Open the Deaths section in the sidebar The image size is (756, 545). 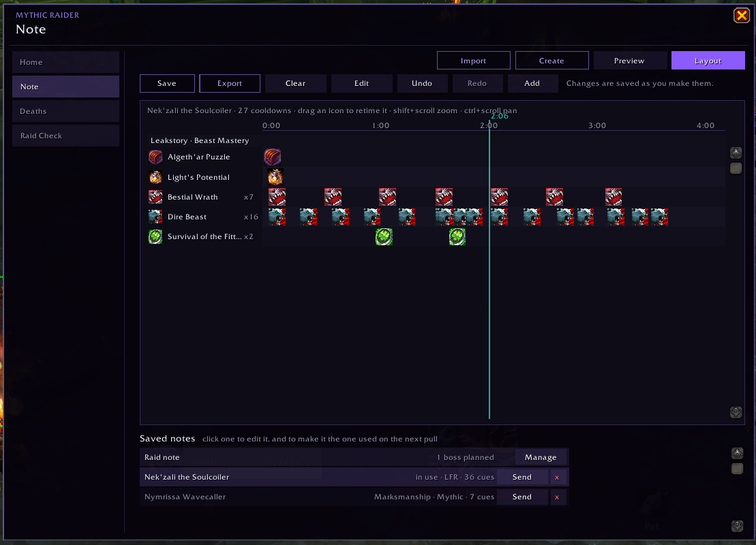(65, 111)
